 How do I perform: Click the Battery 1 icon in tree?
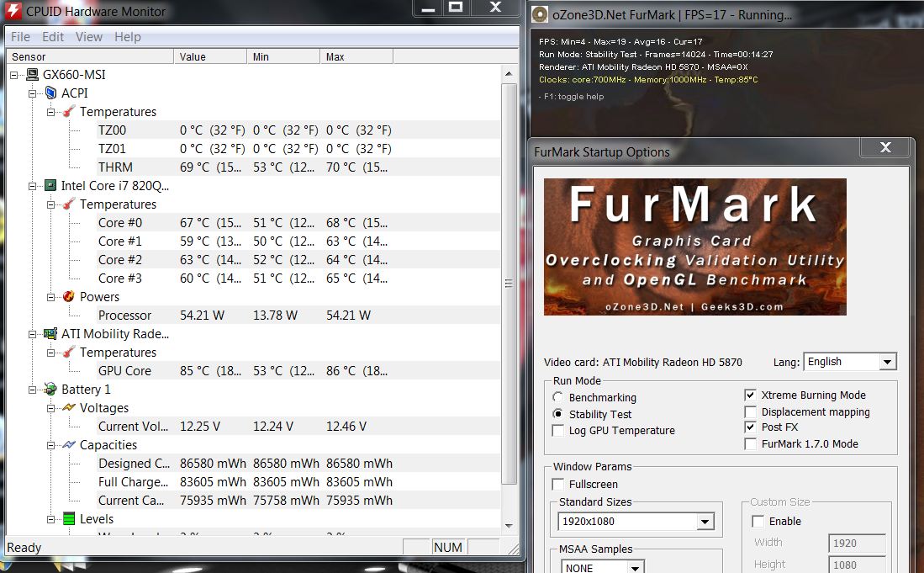50,390
